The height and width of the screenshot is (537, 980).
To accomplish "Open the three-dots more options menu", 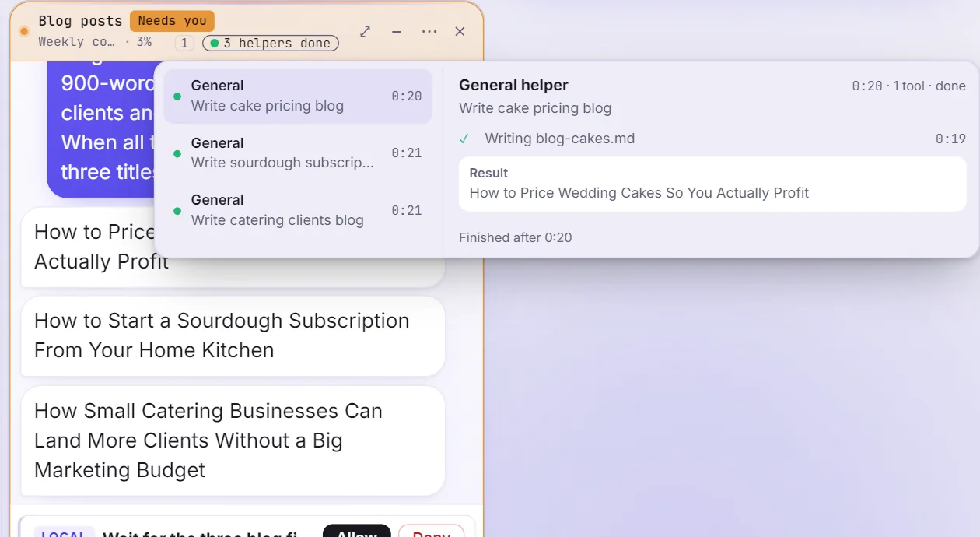I will click(x=429, y=31).
